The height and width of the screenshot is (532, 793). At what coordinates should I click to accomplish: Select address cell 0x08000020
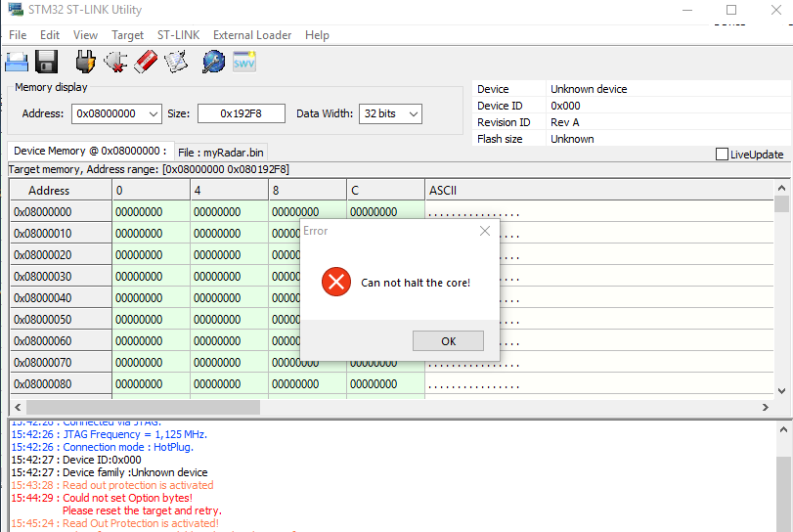pyautogui.click(x=61, y=255)
